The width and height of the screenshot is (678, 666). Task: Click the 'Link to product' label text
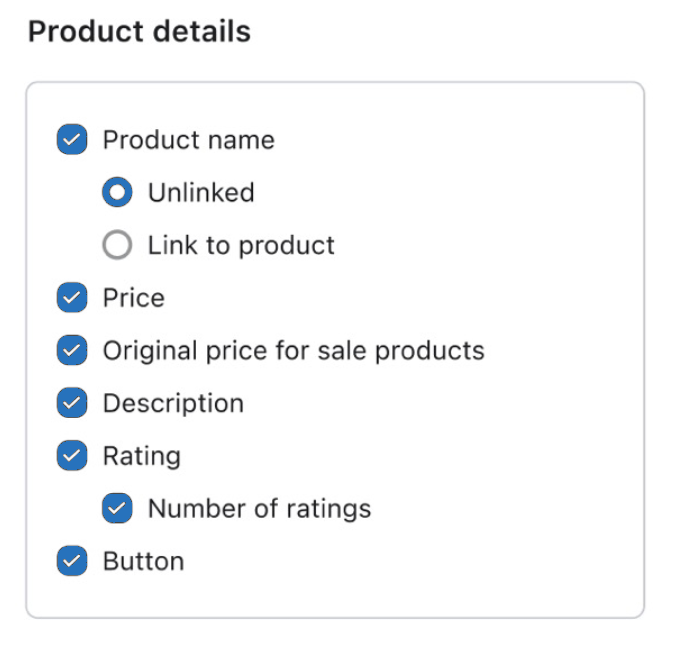click(241, 246)
